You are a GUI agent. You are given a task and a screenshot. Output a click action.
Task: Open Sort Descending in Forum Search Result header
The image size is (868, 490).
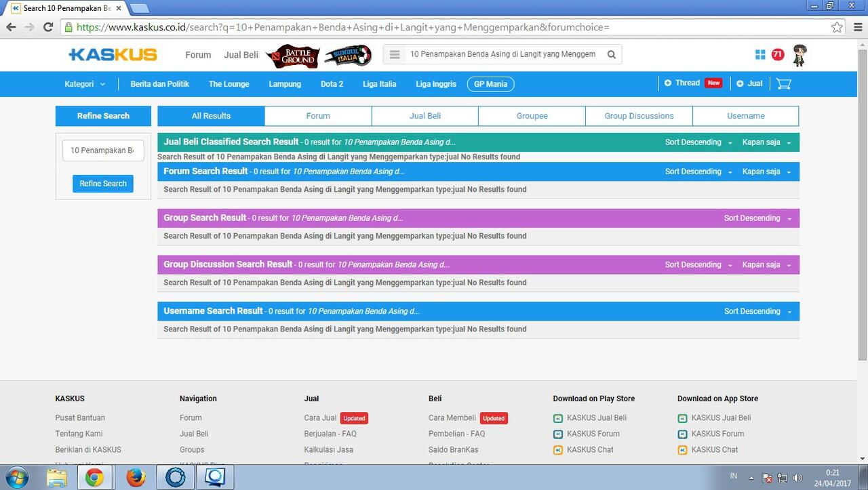(698, 171)
